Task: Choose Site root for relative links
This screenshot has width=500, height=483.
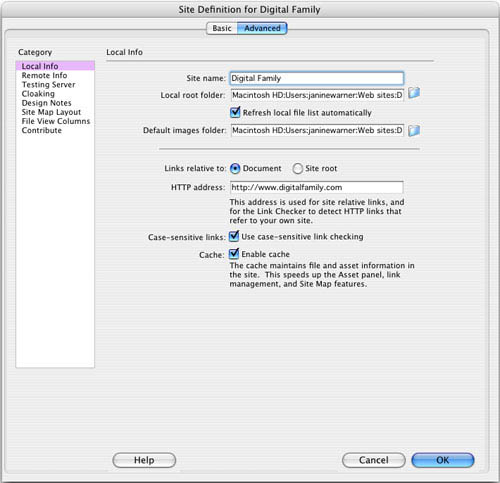Action: tap(297, 169)
